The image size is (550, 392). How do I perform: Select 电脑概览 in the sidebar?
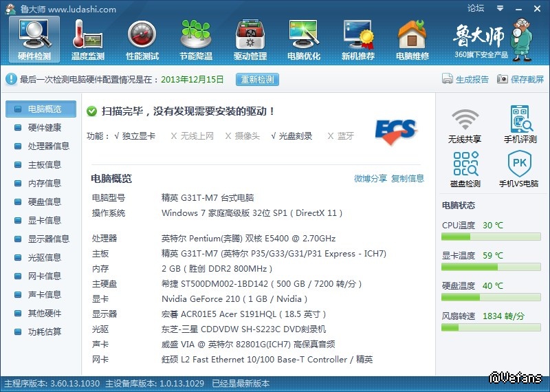[x=41, y=109]
